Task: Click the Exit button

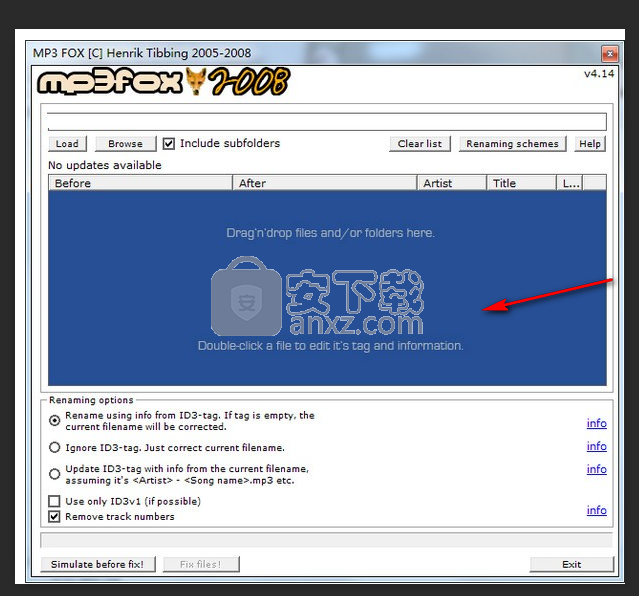Action: point(571,564)
